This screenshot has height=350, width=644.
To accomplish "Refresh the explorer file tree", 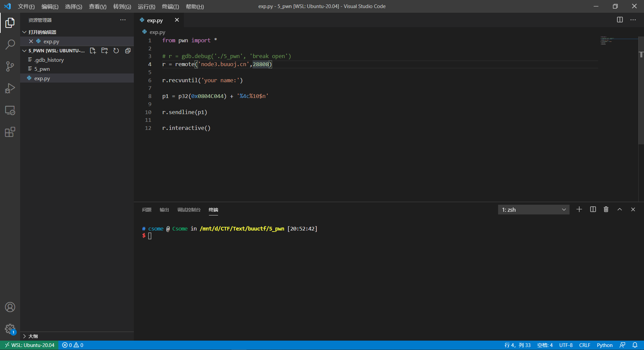I will (x=116, y=51).
